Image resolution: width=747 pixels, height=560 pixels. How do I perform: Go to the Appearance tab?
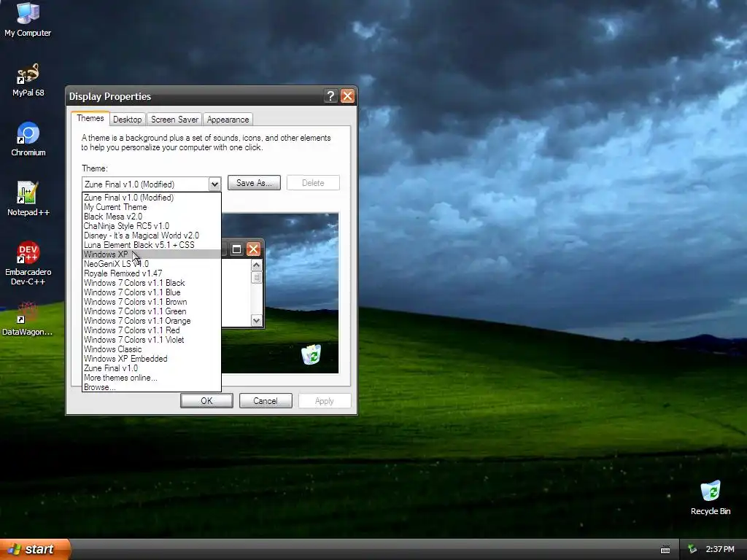click(228, 120)
